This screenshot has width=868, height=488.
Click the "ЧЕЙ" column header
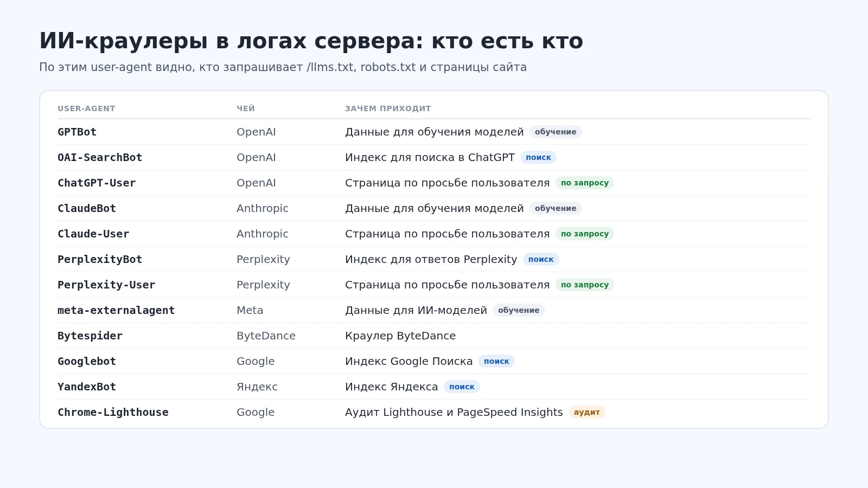[246, 108]
